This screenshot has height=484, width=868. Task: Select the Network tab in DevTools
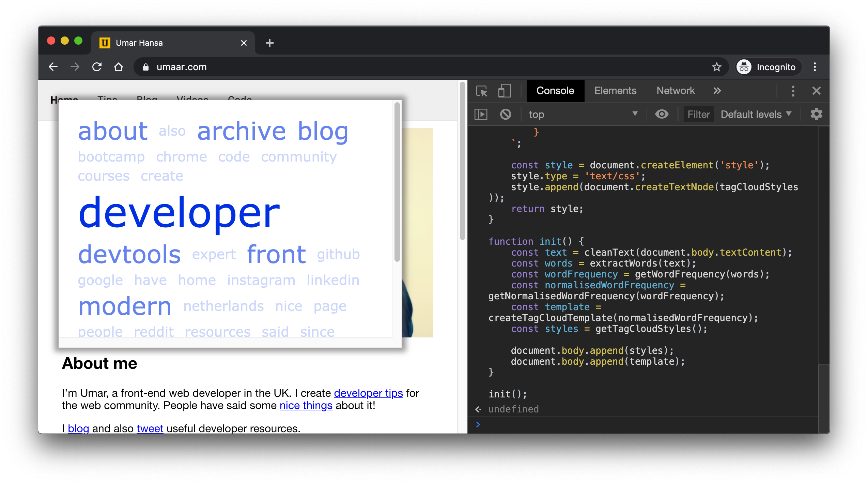click(675, 90)
